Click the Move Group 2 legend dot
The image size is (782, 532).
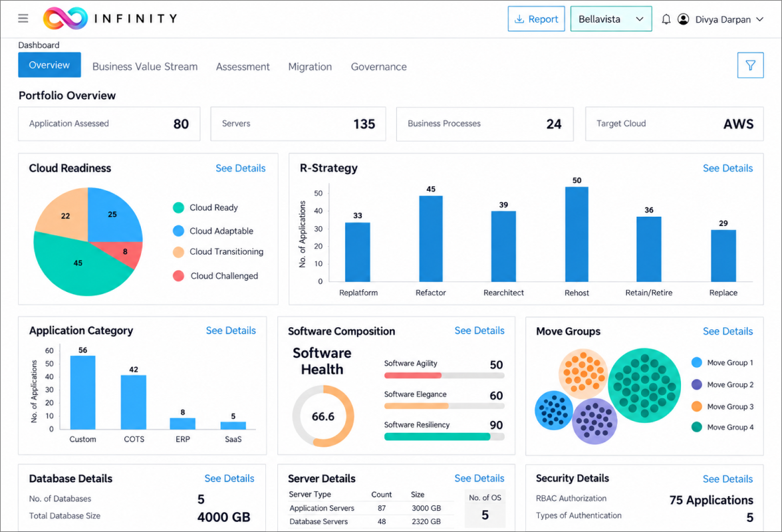coord(697,384)
